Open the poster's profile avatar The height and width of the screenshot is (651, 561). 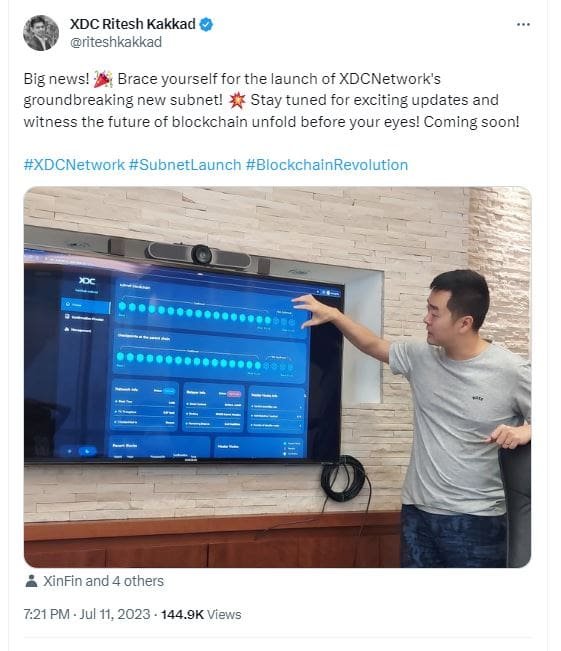41,33
